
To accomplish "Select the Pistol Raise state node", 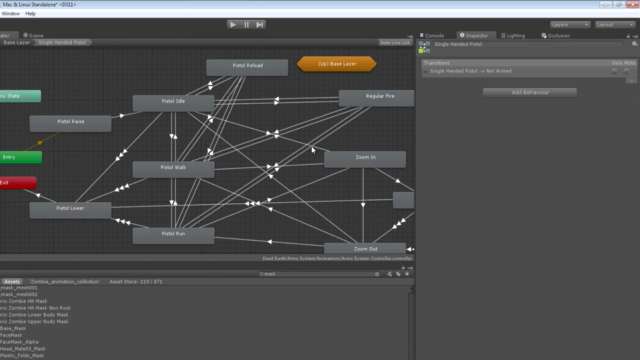I will tap(70, 123).
